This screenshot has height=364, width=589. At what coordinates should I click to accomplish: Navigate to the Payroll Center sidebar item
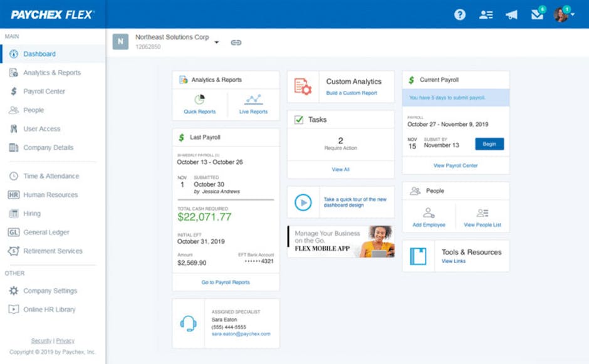tap(43, 91)
